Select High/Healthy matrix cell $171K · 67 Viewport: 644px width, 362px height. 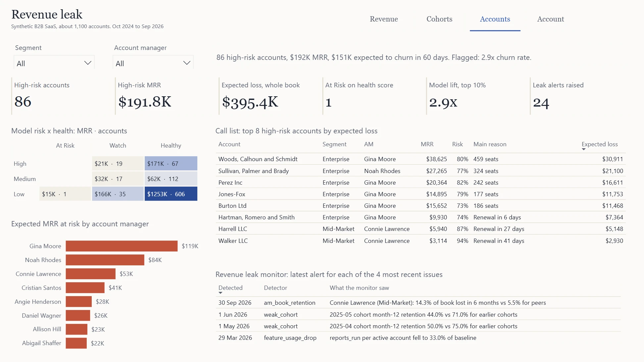[171, 163]
